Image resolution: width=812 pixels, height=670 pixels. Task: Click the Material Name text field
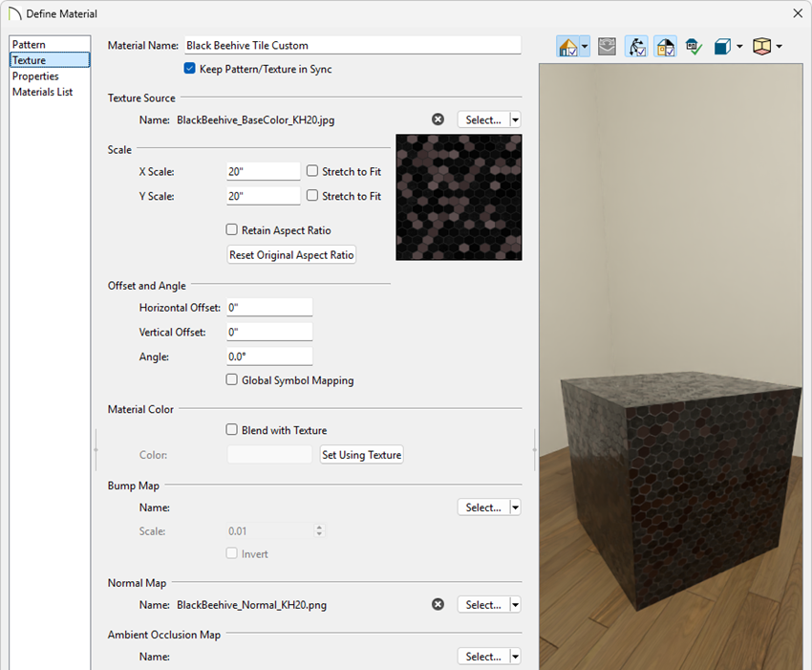[351, 44]
